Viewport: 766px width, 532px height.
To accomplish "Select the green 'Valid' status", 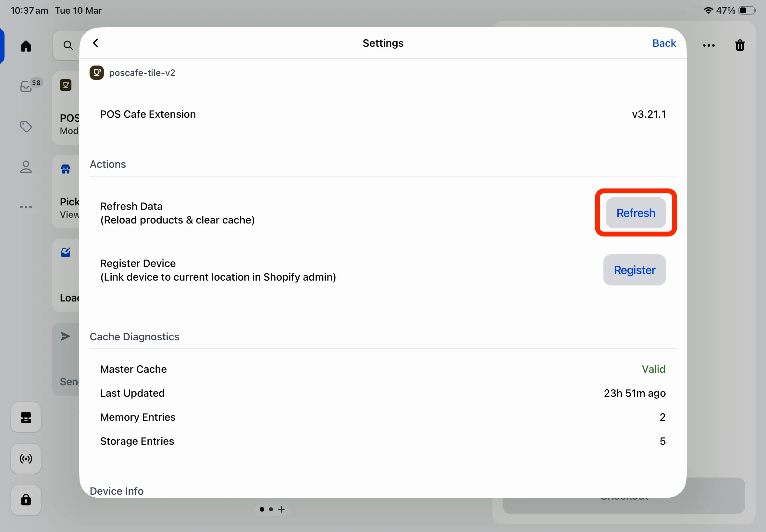I will click(654, 369).
